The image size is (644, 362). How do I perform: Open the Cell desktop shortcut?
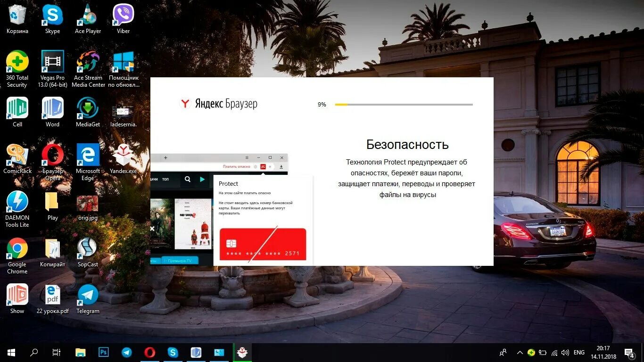17,112
